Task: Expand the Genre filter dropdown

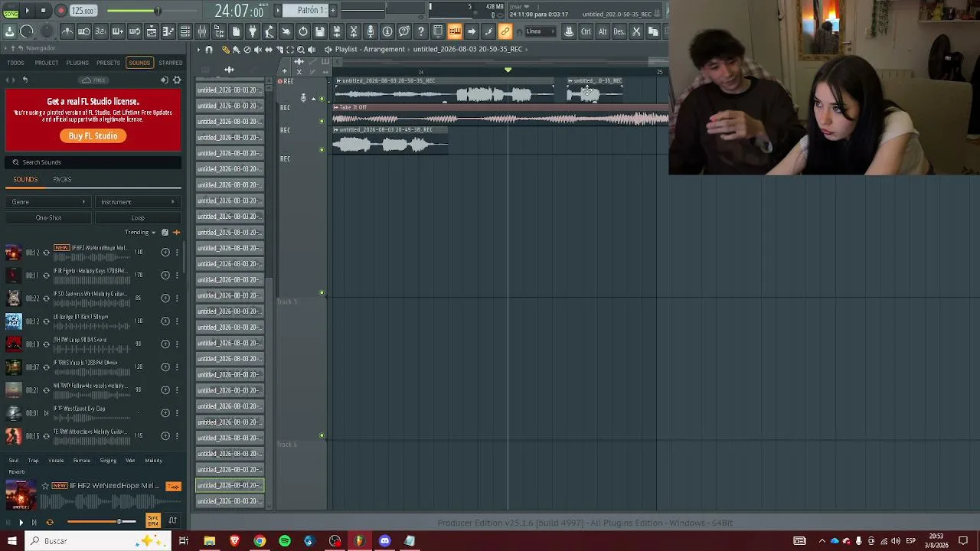Action: coord(48,202)
